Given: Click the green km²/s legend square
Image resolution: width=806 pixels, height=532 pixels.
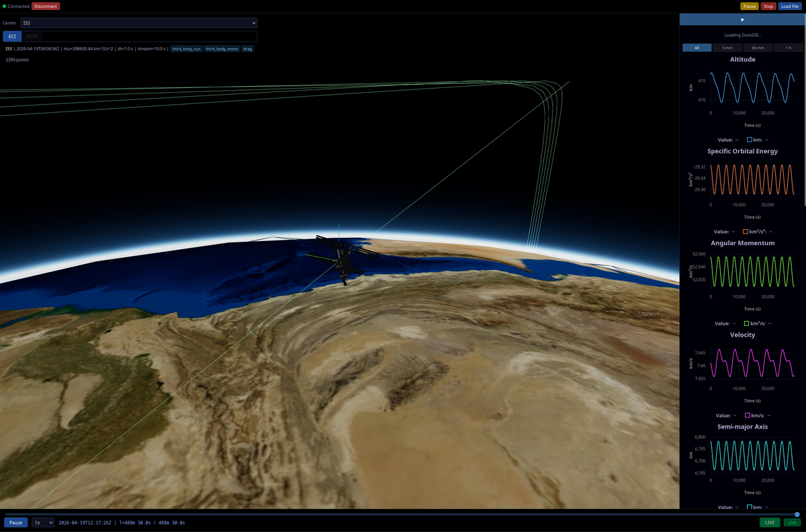Looking at the screenshot, I should (x=746, y=323).
